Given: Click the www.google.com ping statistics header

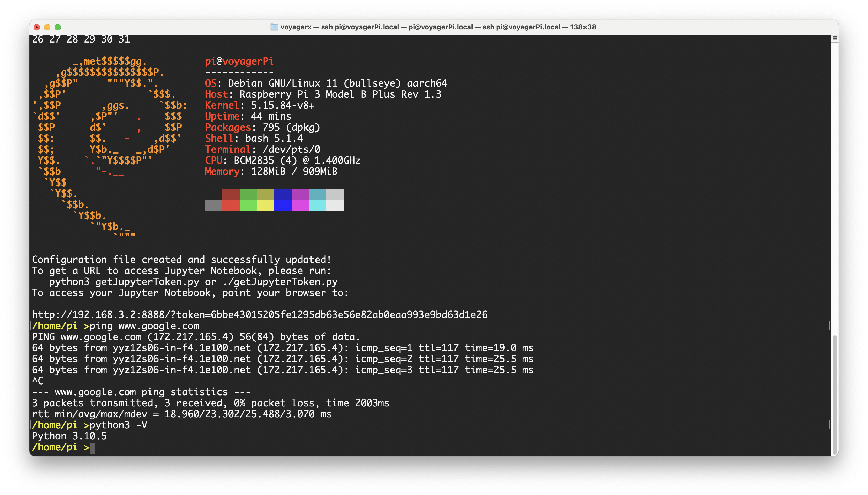Looking at the screenshot, I should (141, 392).
